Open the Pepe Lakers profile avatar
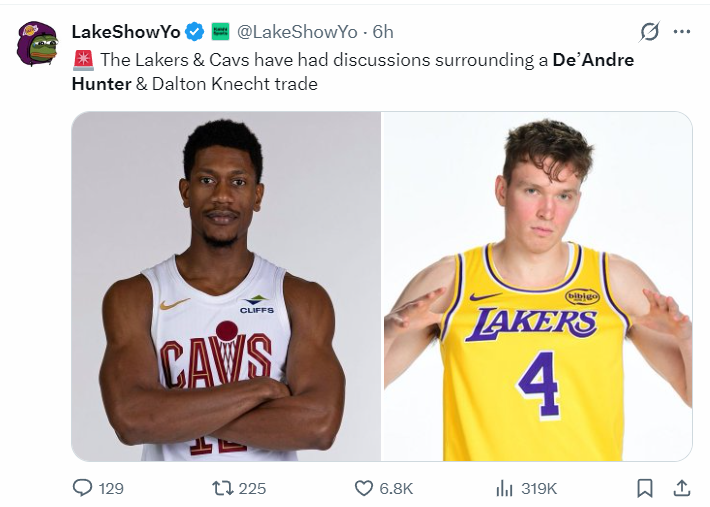The image size is (710, 507). click(x=36, y=43)
